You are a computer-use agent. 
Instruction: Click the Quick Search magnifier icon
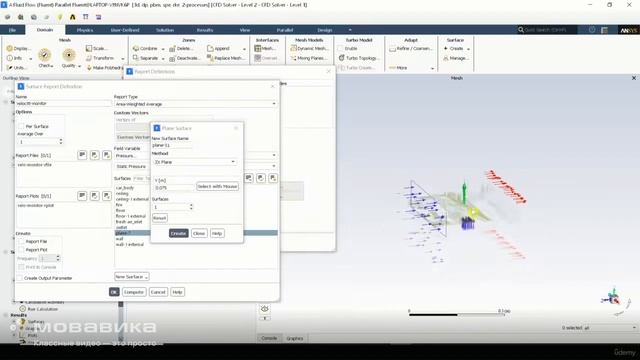[x=521, y=30]
